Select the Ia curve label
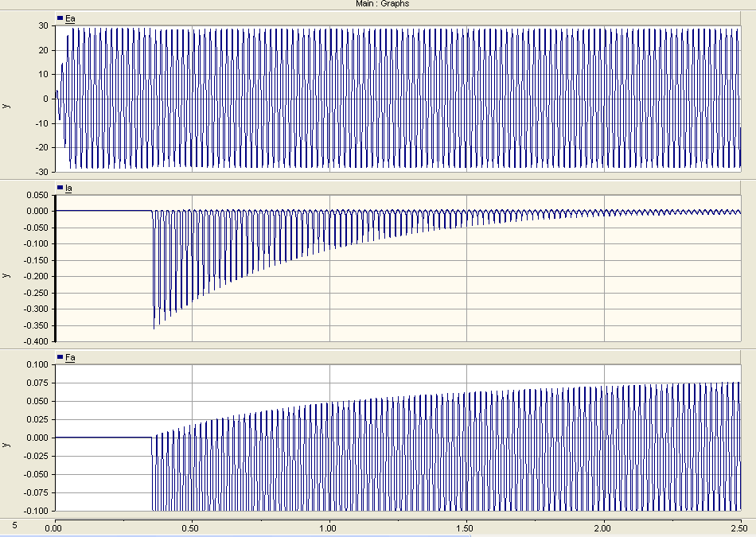This screenshot has height=537, width=756. (68, 188)
